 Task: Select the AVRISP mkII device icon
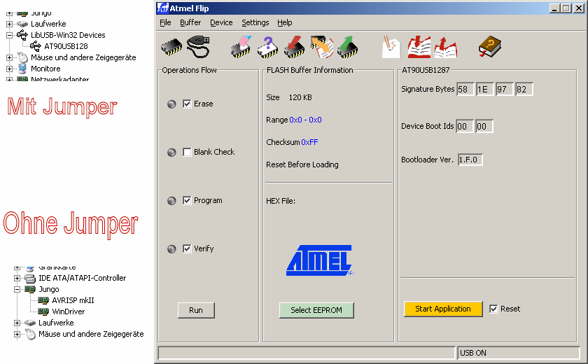[x=43, y=300]
